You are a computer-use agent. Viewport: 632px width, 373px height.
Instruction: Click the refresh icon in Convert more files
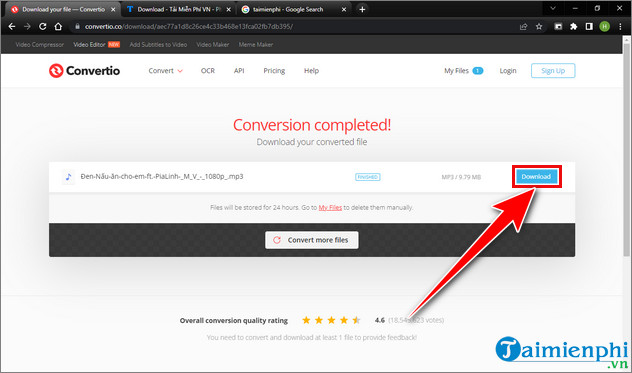(x=277, y=240)
